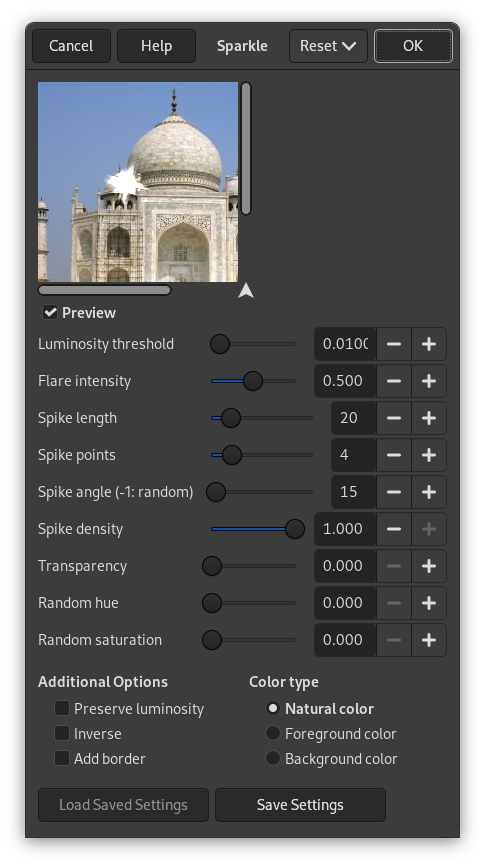Click the Random saturation slider
This screenshot has height=866, width=485.
[249, 640]
